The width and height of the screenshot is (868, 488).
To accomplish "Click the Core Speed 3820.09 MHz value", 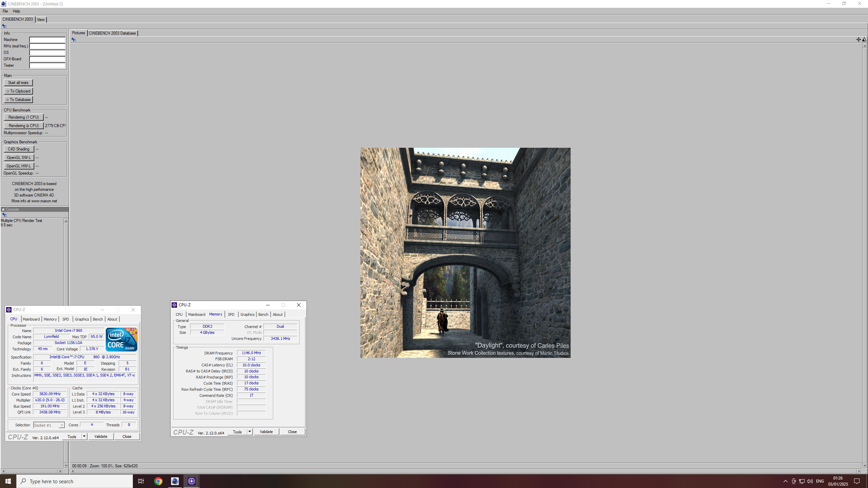I will (50, 394).
